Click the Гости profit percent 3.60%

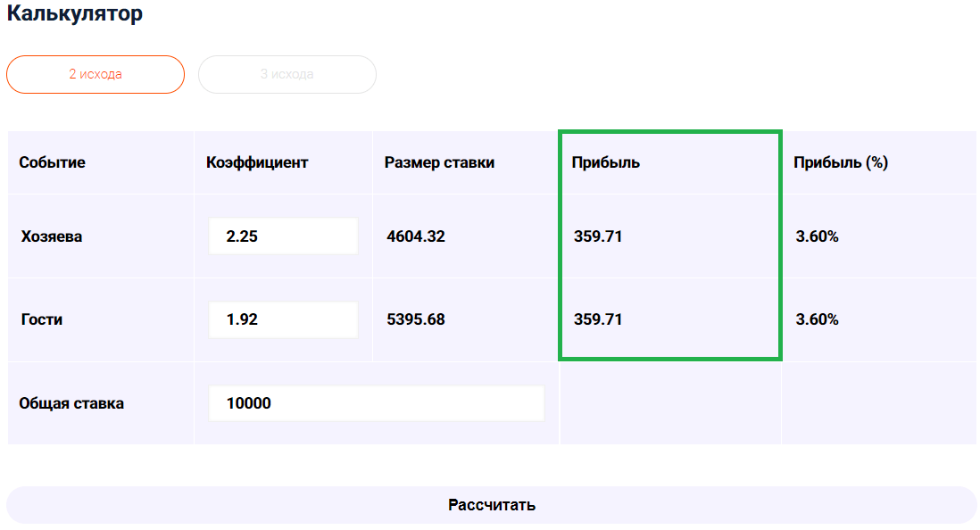point(817,319)
